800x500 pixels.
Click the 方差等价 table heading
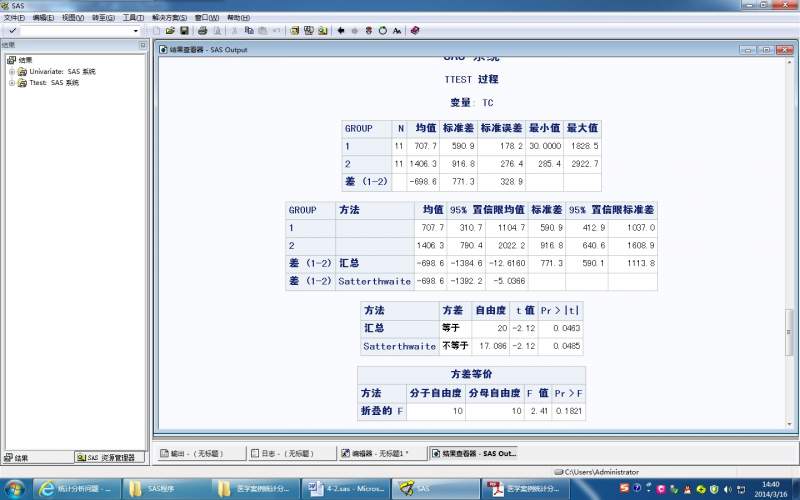[471, 374]
